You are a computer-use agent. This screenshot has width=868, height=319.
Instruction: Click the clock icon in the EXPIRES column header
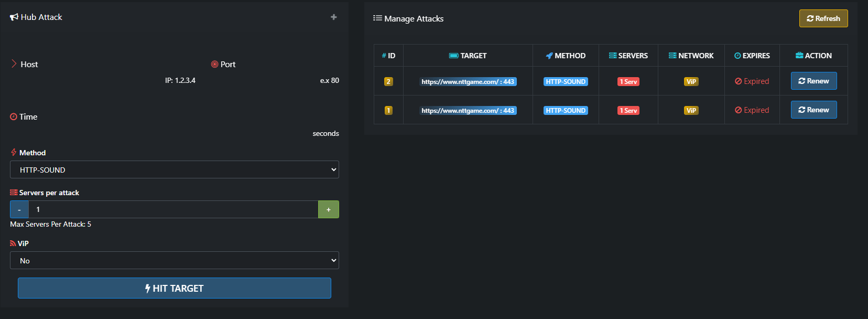[x=737, y=56]
